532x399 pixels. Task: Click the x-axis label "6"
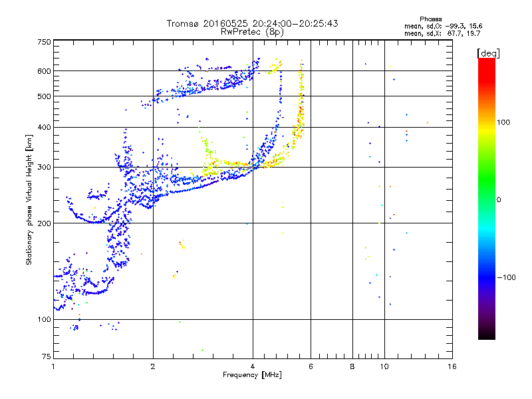tap(311, 366)
